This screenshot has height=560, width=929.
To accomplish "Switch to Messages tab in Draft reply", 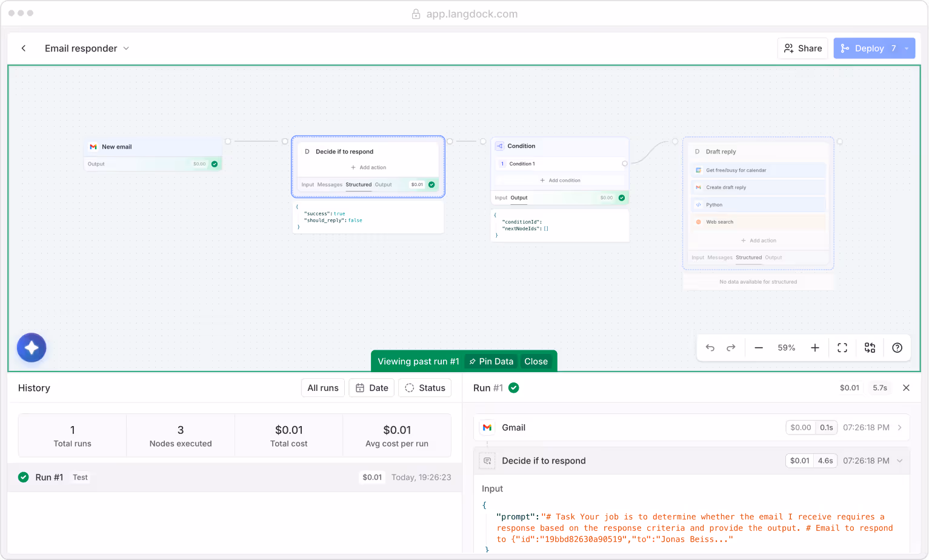I will [720, 258].
